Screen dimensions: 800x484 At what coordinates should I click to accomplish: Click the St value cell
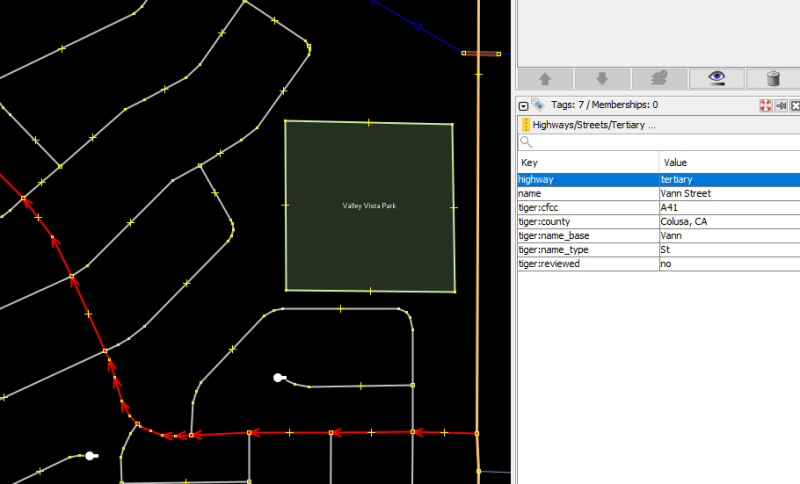point(730,250)
